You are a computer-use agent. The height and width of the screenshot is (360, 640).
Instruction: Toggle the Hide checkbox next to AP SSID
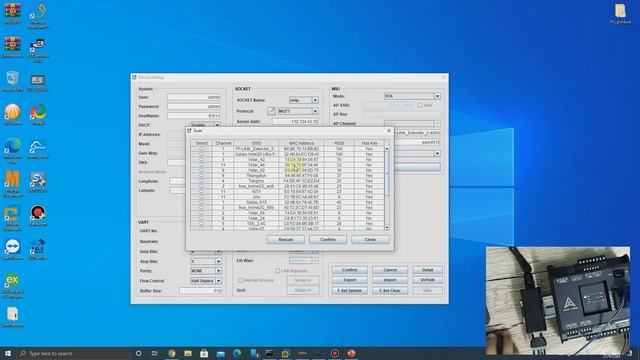pos(420,105)
